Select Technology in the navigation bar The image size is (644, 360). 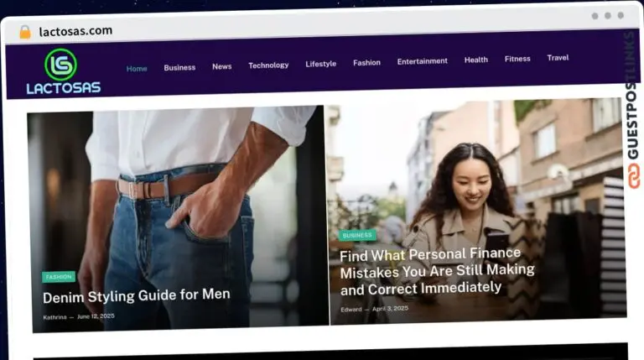pos(268,65)
